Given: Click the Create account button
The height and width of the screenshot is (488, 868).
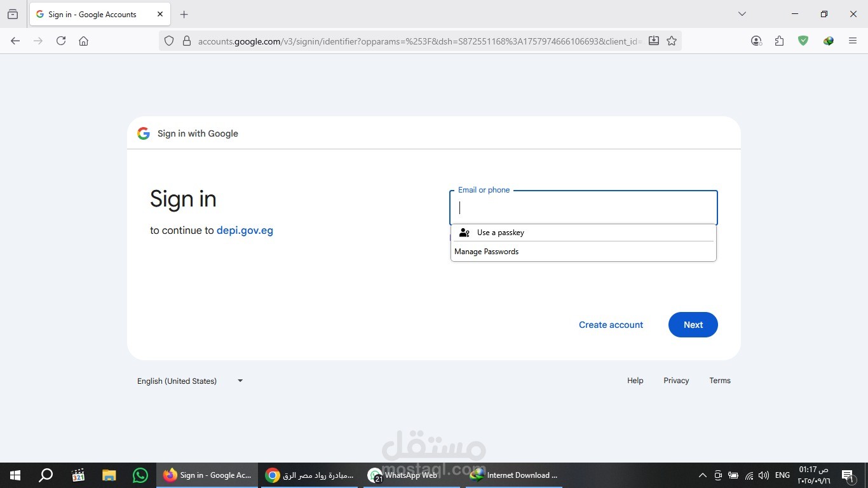Looking at the screenshot, I should 611,325.
